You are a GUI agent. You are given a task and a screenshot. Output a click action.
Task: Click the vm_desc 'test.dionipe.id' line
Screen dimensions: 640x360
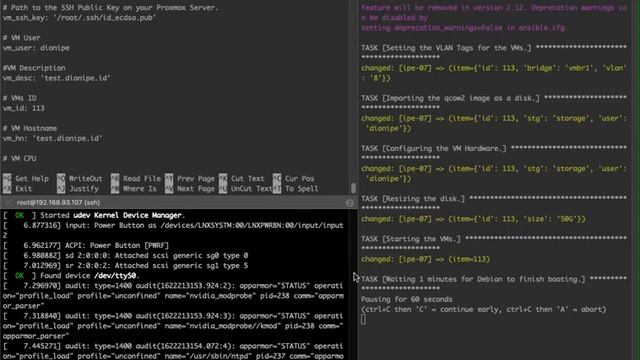tap(56, 78)
